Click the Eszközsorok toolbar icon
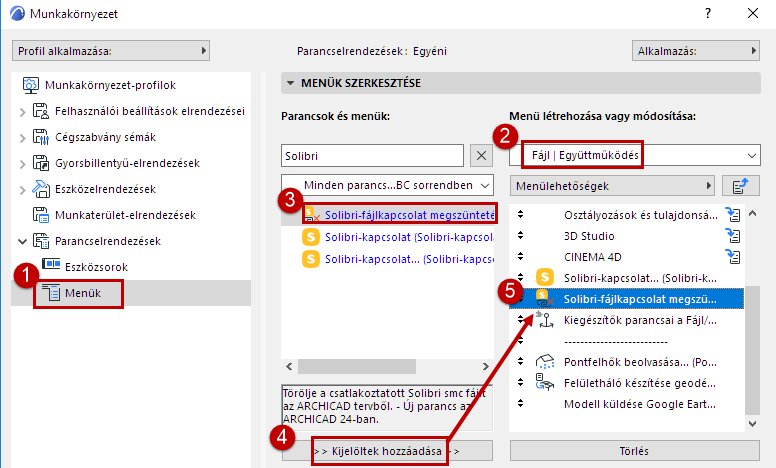Screen dimensions: 776x468 pyautogui.click(x=51, y=267)
